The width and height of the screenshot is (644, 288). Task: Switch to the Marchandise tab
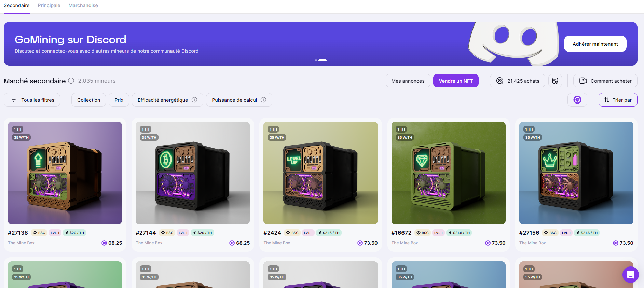(x=83, y=5)
